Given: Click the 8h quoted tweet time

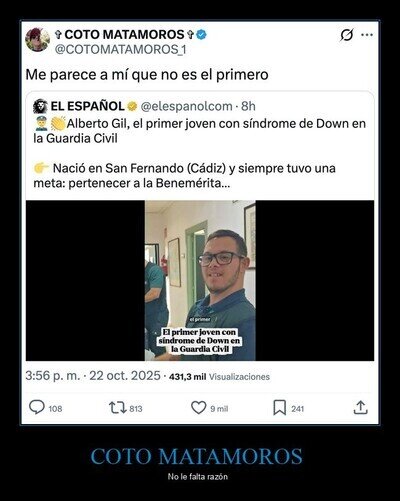Looking at the screenshot, I should (248, 106).
